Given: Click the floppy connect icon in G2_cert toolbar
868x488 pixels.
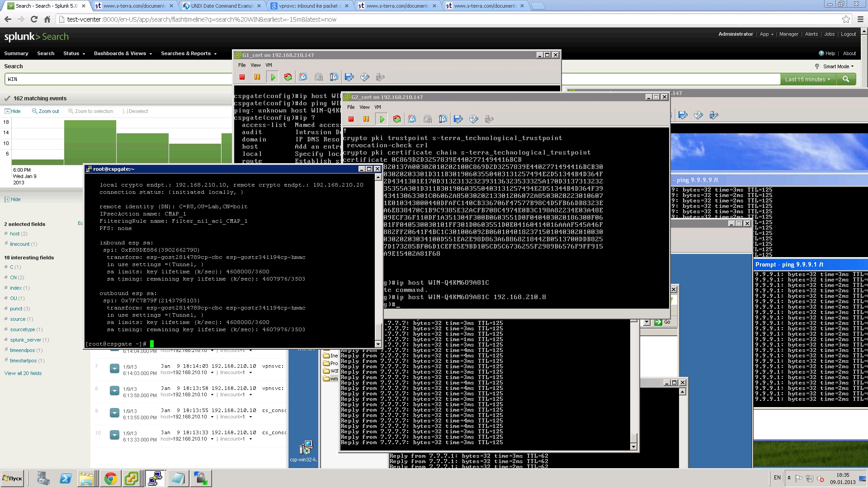Looking at the screenshot, I should pos(458,119).
